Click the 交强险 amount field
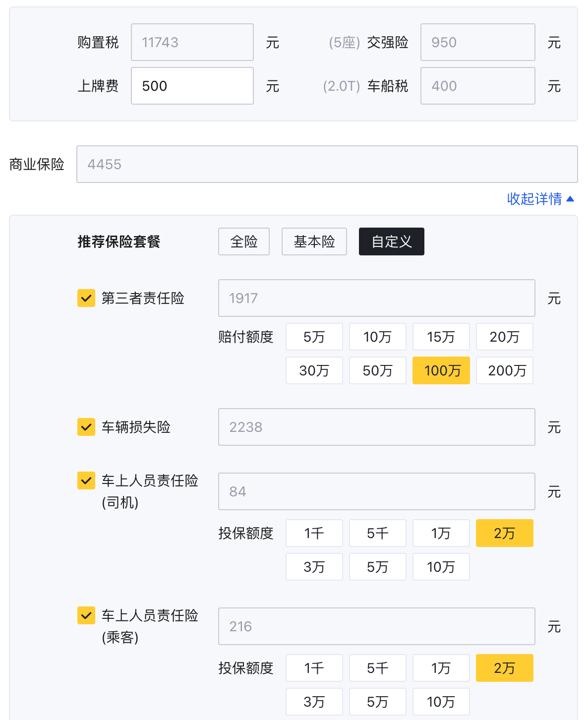Viewport: 588px width, 720px height. point(478,42)
